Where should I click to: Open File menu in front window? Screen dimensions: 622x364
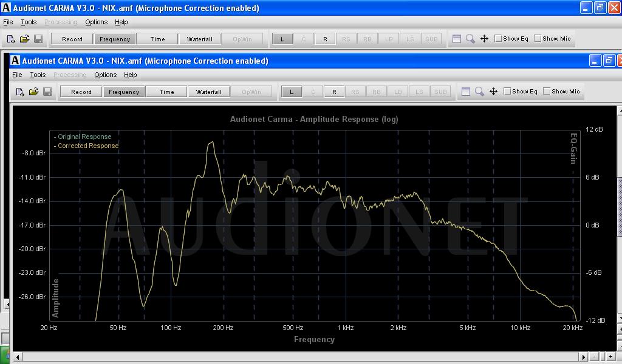coord(17,75)
